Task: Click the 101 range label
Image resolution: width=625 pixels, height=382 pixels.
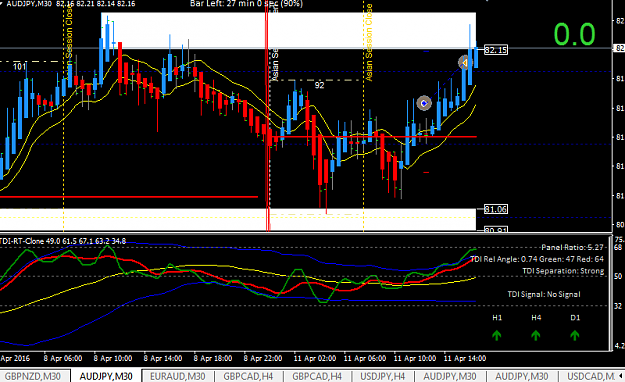Action: tap(20, 67)
